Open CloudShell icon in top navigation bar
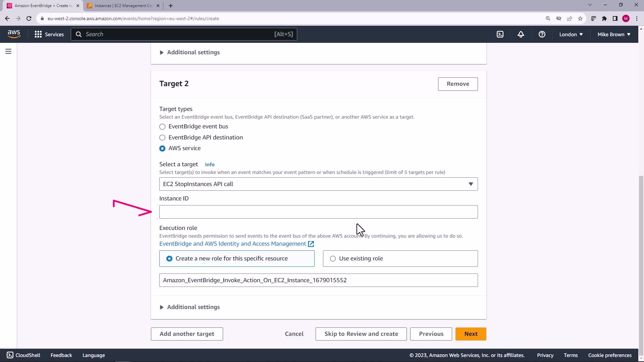Image resolution: width=644 pixels, height=362 pixels. pyautogui.click(x=500, y=34)
